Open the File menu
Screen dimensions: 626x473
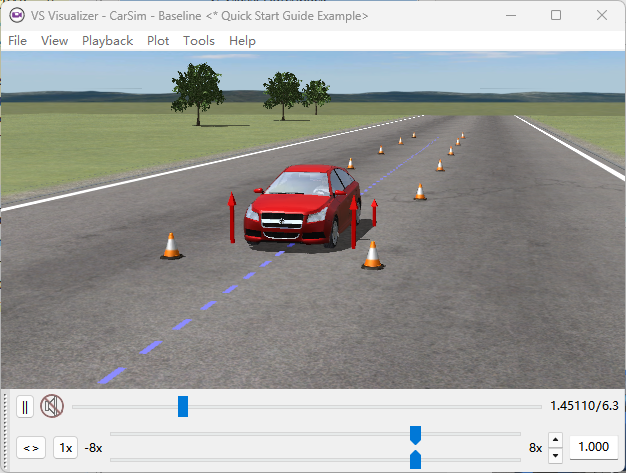point(18,41)
